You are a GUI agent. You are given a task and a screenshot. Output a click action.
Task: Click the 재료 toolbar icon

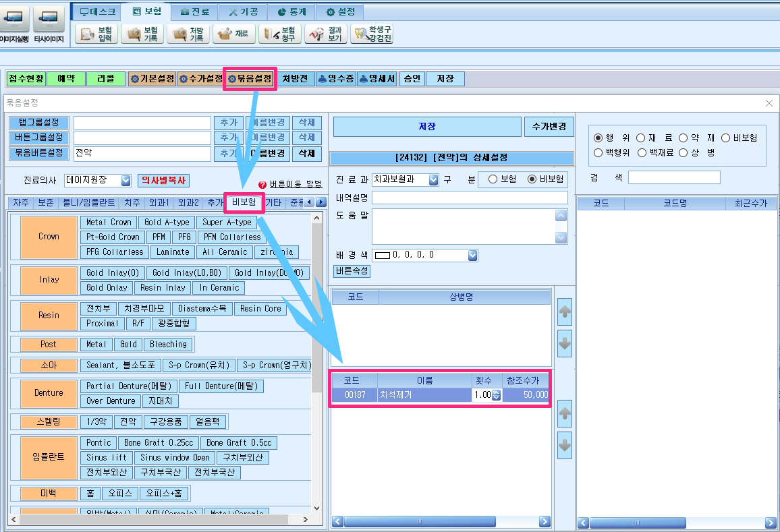(x=234, y=34)
